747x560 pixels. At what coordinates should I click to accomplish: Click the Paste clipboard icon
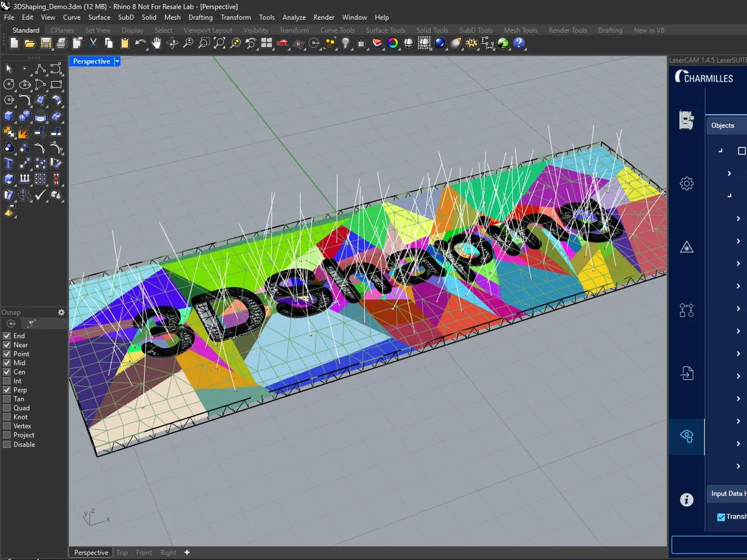[125, 43]
